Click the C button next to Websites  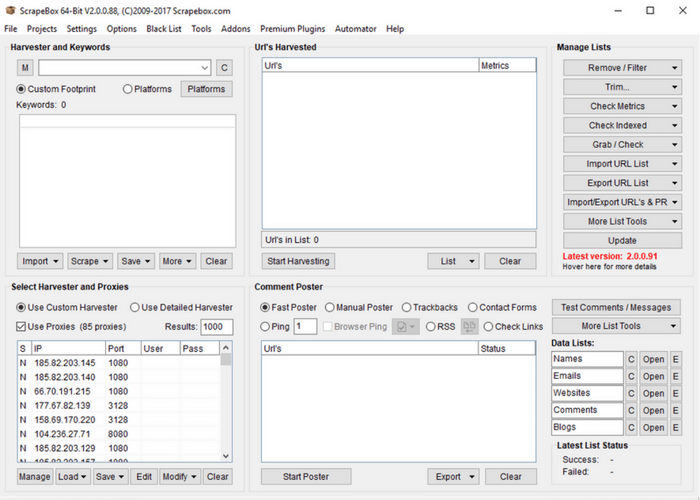coord(631,393)
